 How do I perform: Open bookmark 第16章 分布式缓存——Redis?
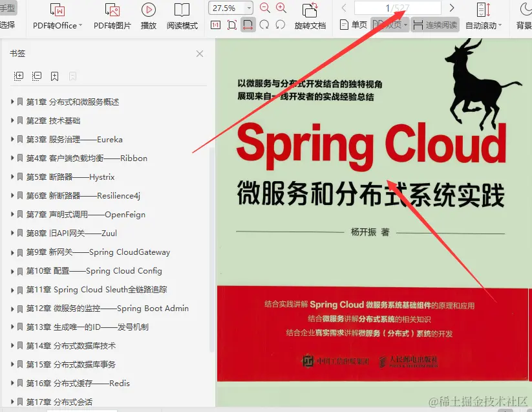click(78, 383)
